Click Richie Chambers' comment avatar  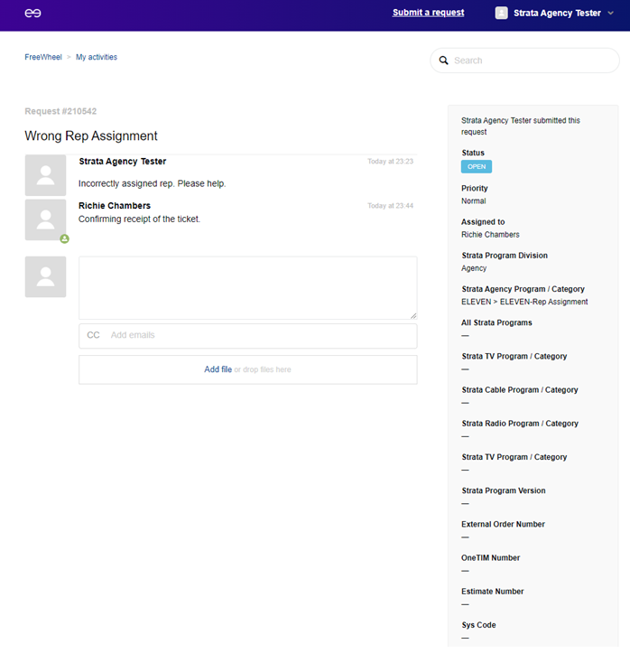click(x=45, y=219)
